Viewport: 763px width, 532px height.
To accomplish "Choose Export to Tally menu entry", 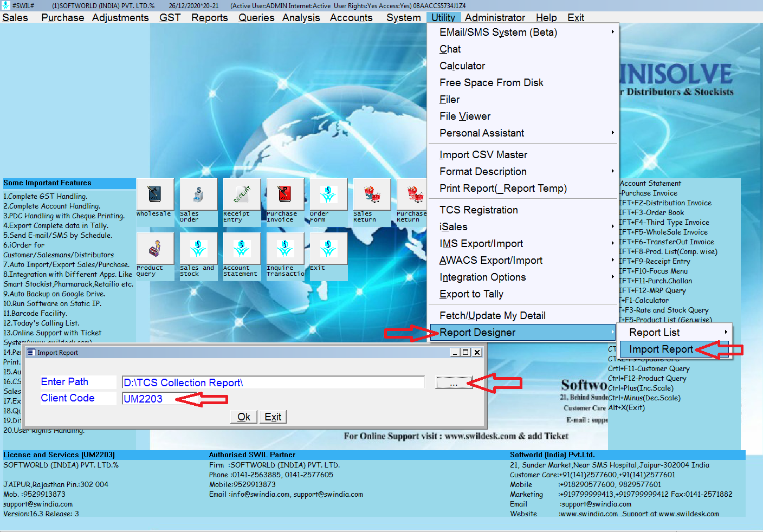I will 471,294.
